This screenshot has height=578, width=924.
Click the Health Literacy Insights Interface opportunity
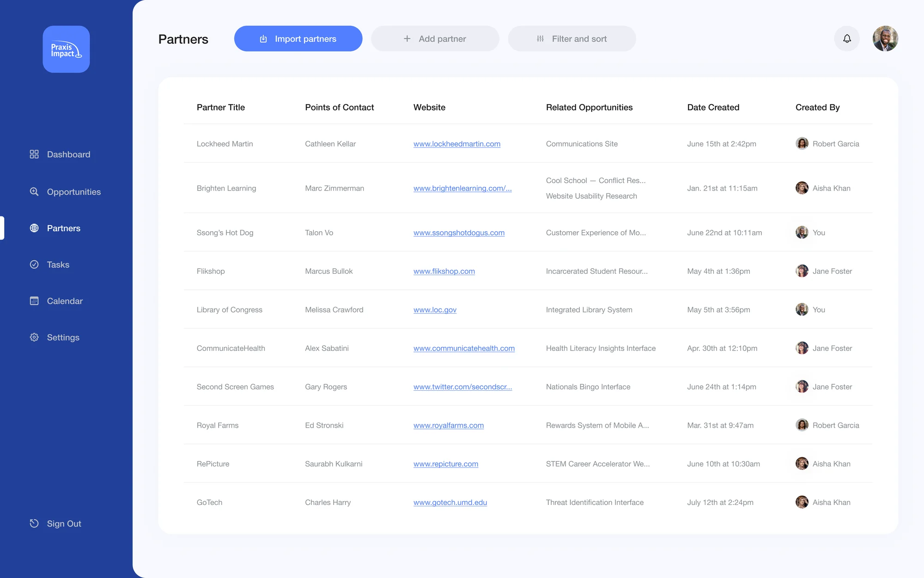point(601,348)
